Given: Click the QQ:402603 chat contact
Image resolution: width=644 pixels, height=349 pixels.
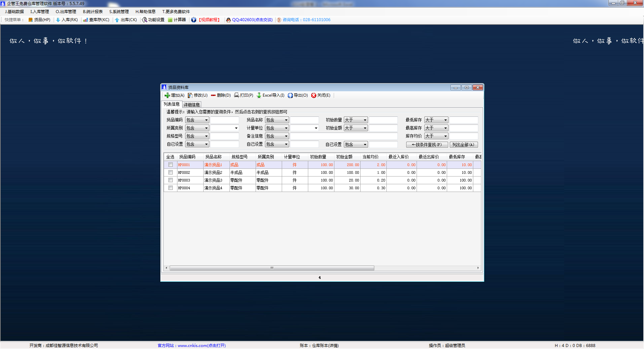Looking at the screenshot, I should pos(249,20).
